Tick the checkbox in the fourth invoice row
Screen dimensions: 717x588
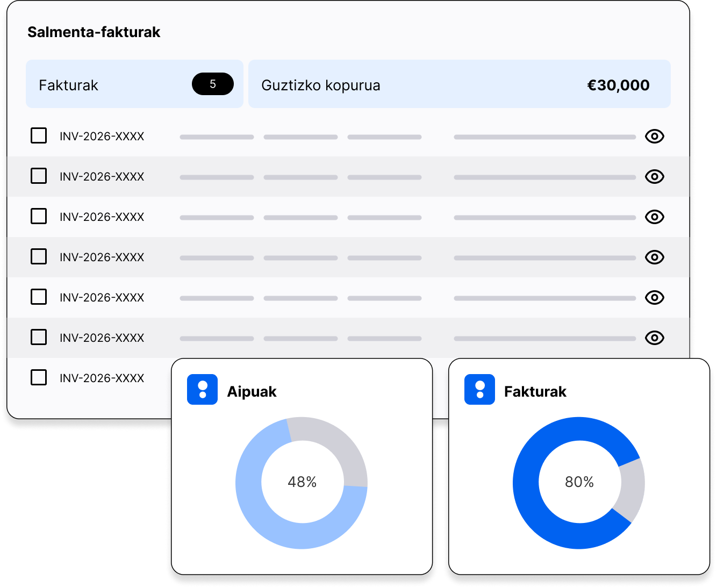tap(39, 256)
